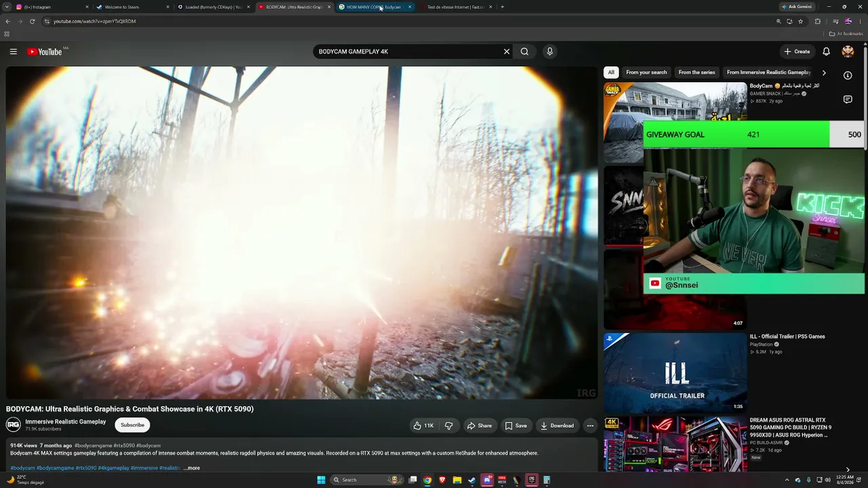This screenshot has width=868, height=488.
Task: Go to the YouTube home logo
Action: (x=45, y=52)
